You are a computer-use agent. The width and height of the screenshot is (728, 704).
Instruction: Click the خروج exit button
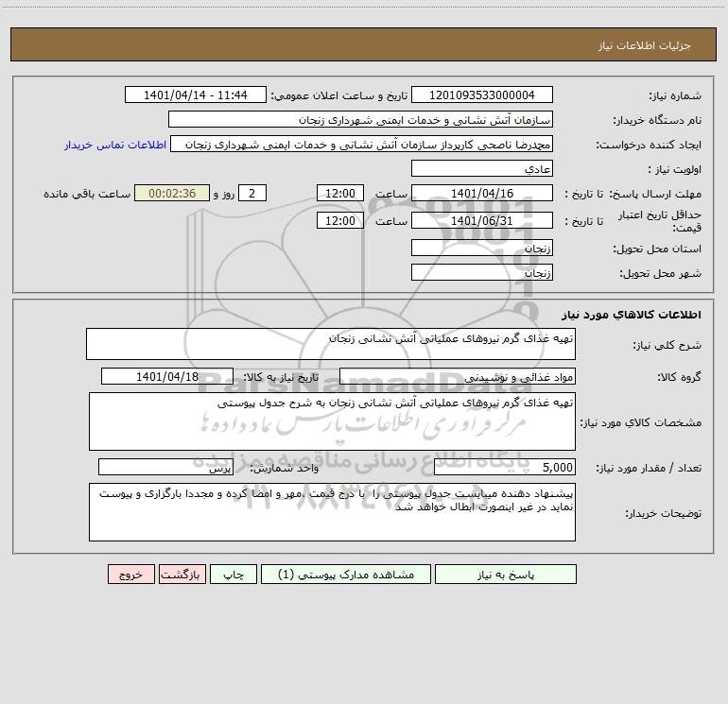click(130, 574)
